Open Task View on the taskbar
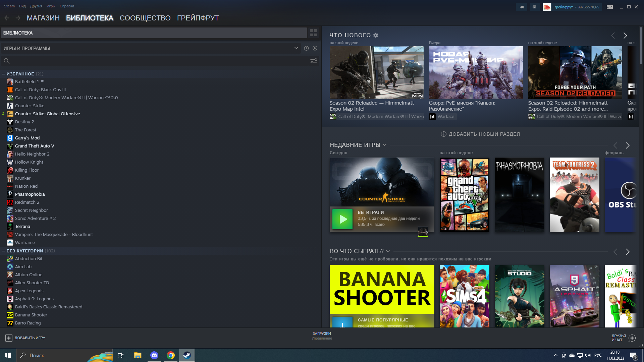 [x=121, y=355]
